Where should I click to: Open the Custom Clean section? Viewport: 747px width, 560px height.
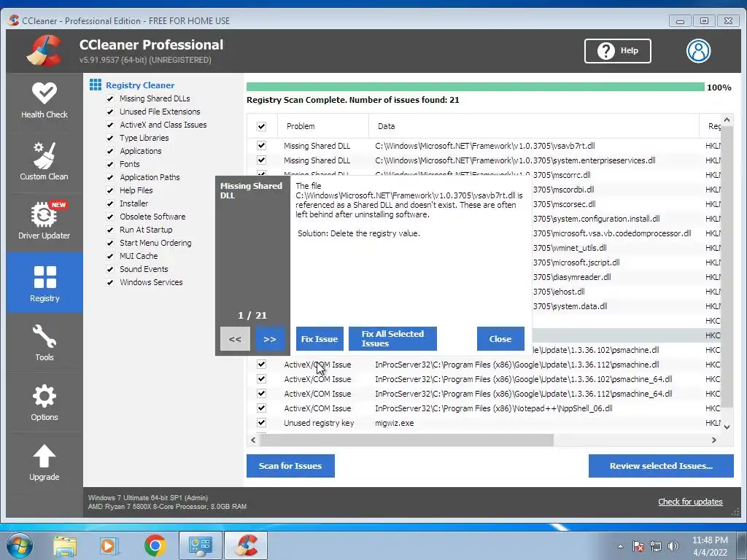point(44,162)
